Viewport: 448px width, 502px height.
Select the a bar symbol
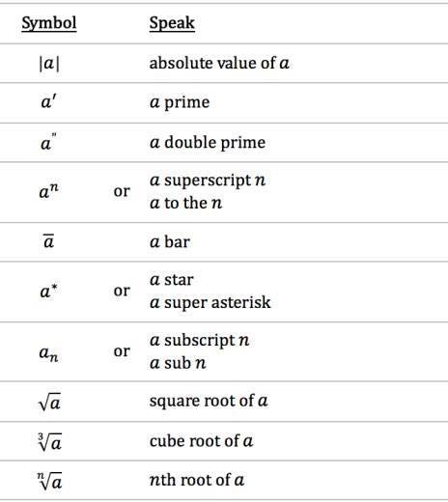pyautogui.click(x=48, y=241)
